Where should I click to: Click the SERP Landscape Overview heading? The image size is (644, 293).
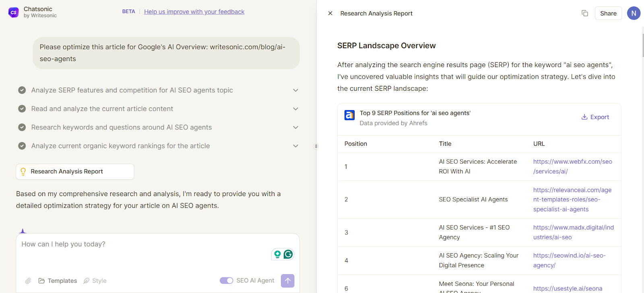click(x=386, y=45)
